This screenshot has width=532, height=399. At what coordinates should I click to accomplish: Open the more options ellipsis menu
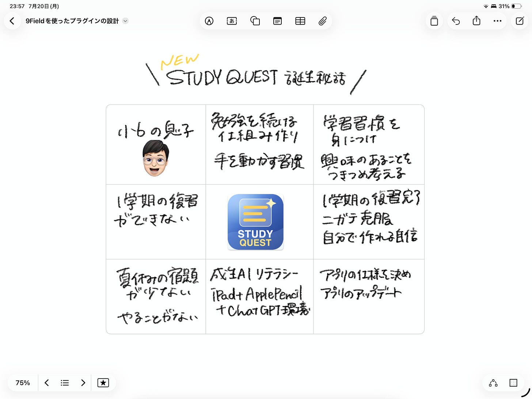(497, 21)
